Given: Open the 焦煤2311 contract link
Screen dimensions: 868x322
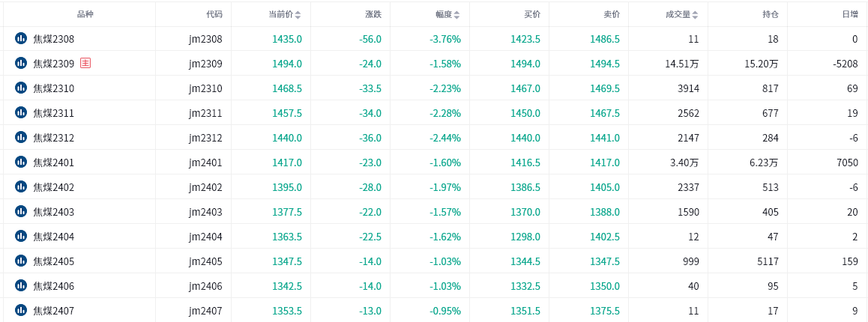Looking at the screenshot, I should click(x=54, y=113).
